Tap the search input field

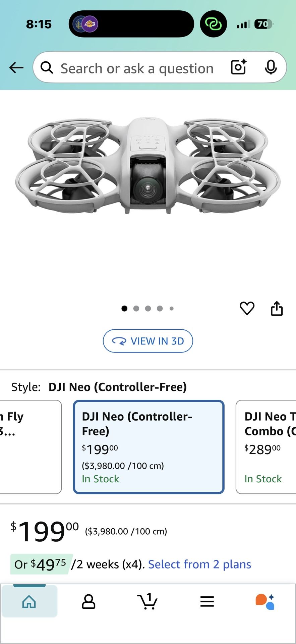tap(137, 68)
